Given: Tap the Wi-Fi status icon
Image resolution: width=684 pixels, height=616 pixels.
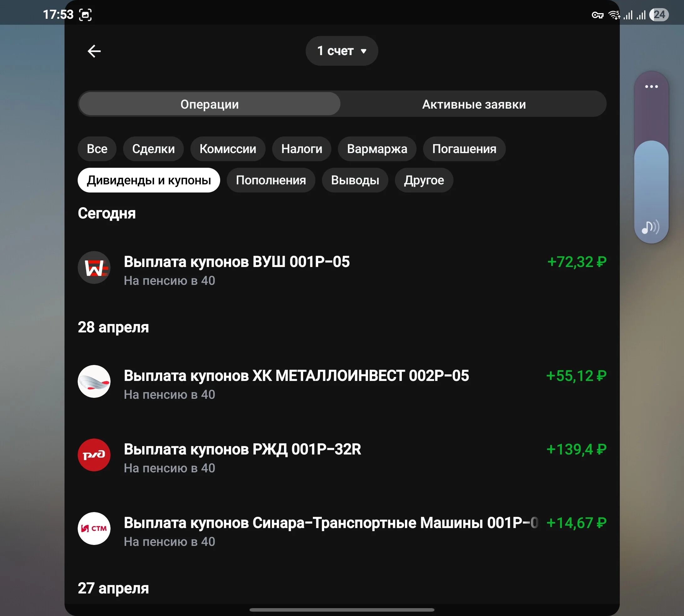Looking at the screenshot, I should tap(614, 15).
